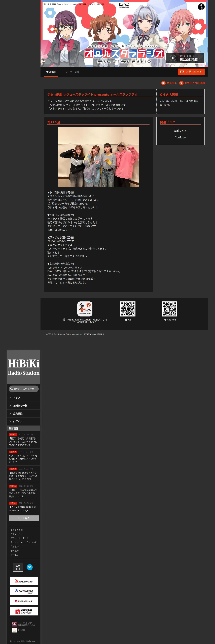Open the 公式サイト link
Screen dimensions: 215x644
pos(181,131)
